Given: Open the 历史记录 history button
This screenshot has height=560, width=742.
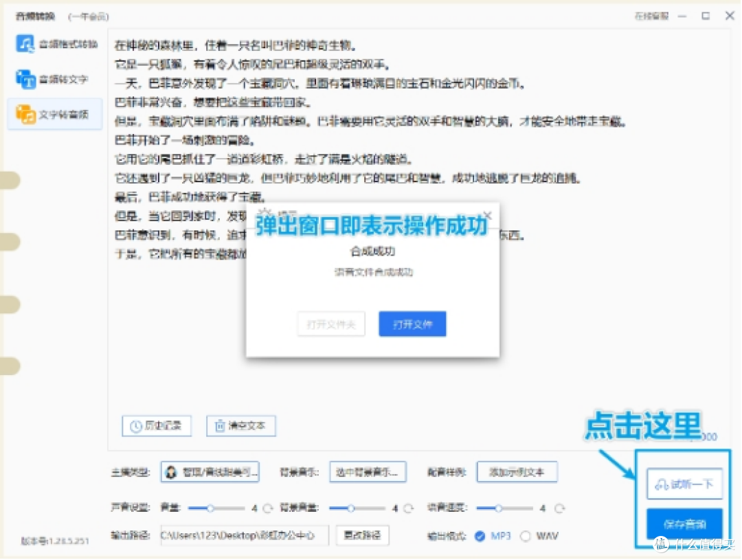Looking at the screenshot, I should click(x=157, y=425).
